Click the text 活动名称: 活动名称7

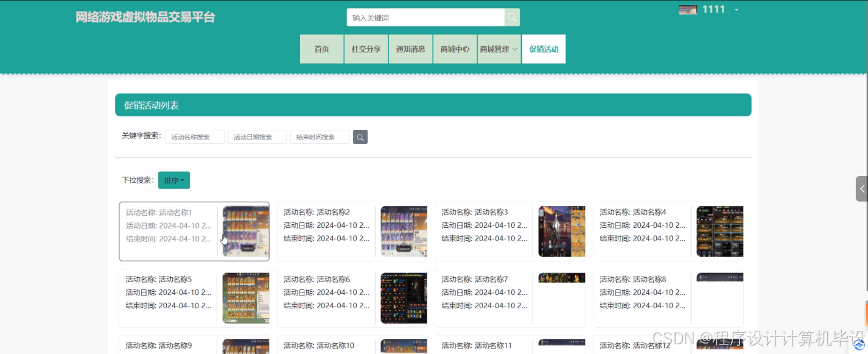(475, 279)
